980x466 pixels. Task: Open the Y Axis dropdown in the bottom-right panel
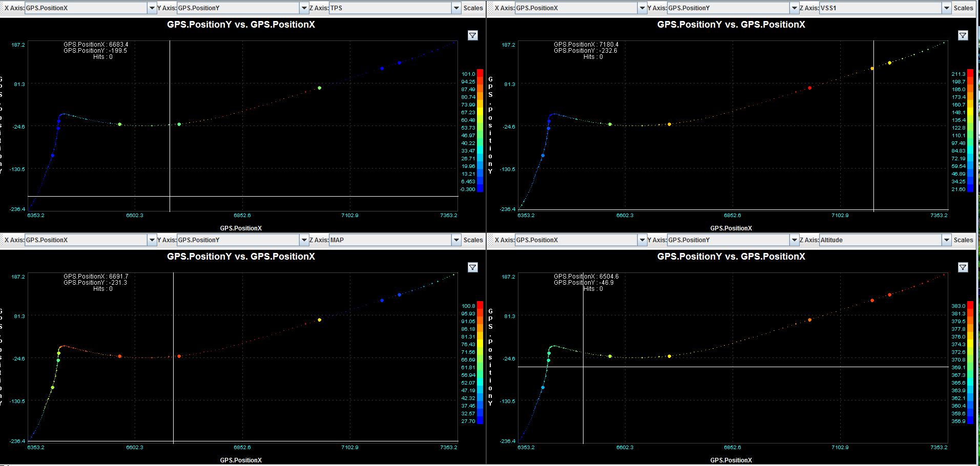(x=794, y=240)
